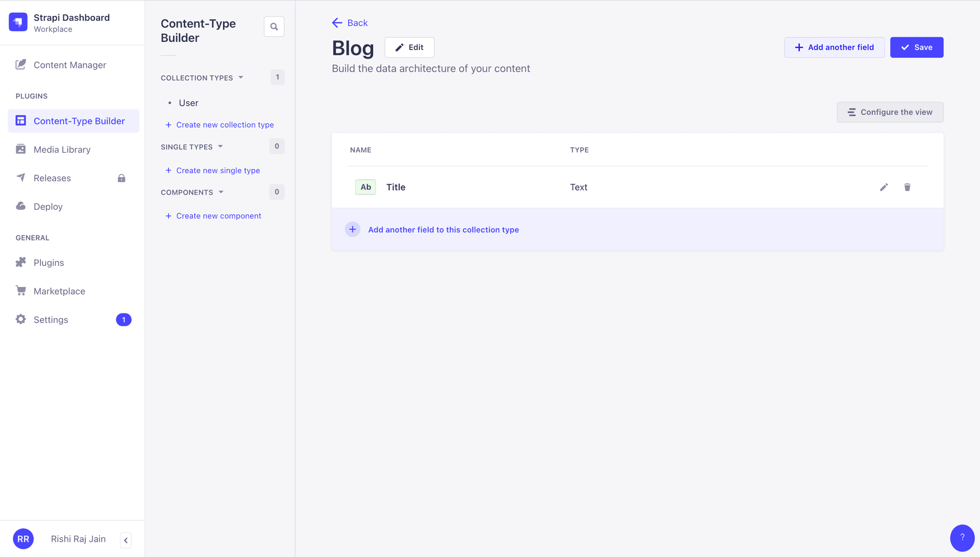Click Create new collection type link
The image size is (980, 557).
[225, 125]
